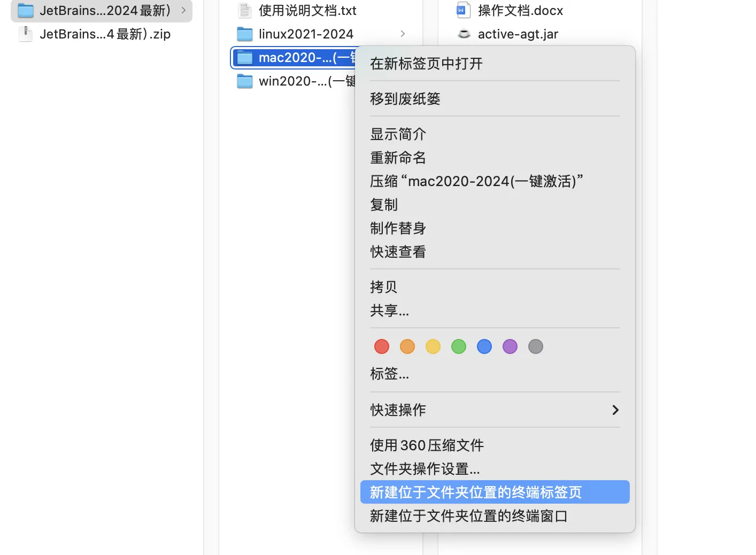Click the win2020 folder icon
The height and width of the screenshot is (555, 756).
(x=245, y=81)
